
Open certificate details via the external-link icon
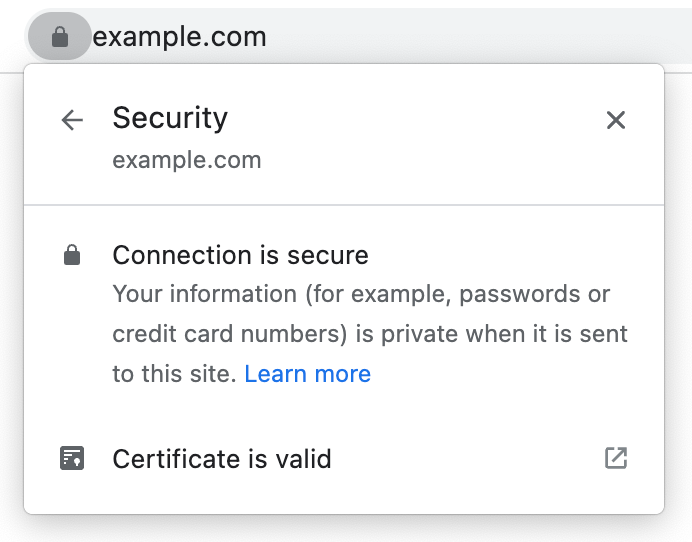click(616, 459)
